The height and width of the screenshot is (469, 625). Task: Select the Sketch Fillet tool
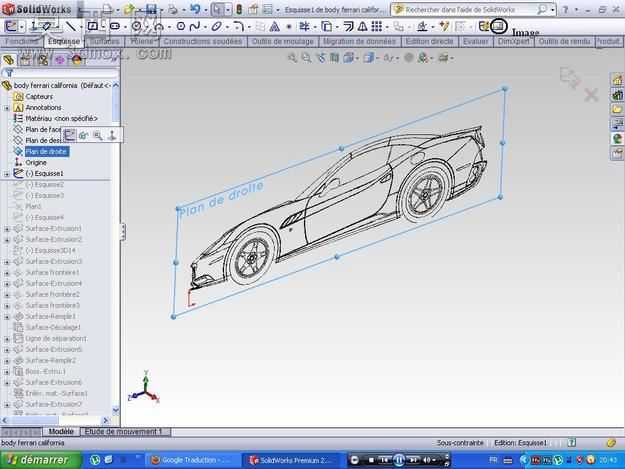pos(238,27)
